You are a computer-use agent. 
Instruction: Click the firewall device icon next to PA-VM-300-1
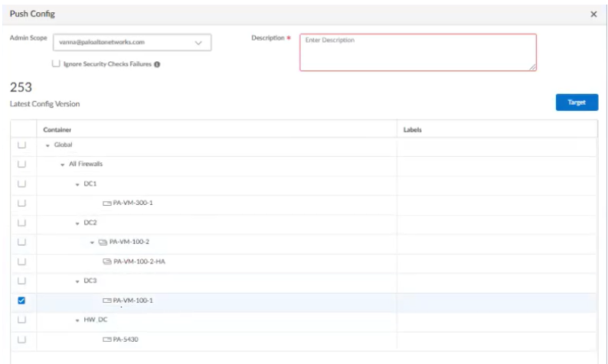pos(107,203)
